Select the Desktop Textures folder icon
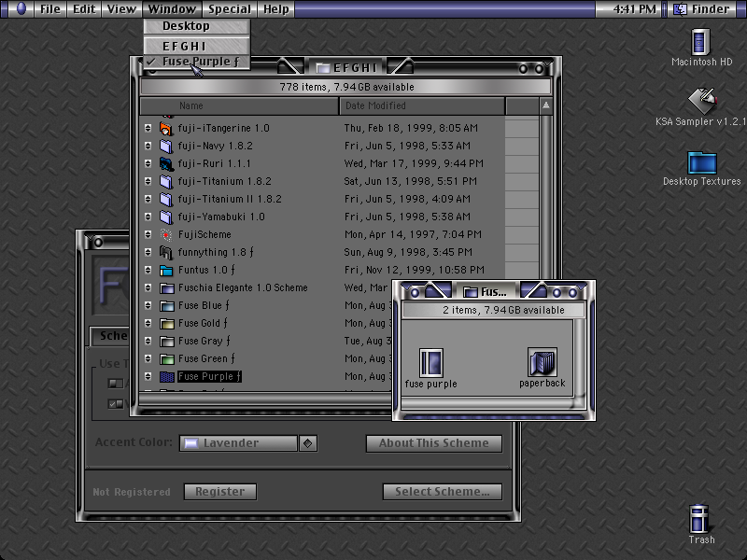 click(702, 162)
